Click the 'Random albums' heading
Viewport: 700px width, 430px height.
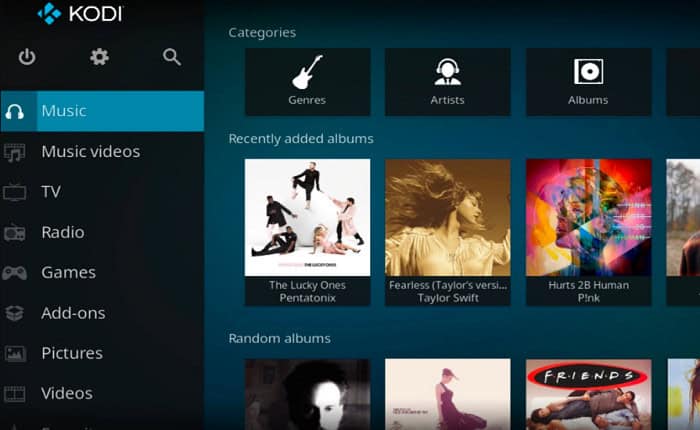tap(279, 338)
